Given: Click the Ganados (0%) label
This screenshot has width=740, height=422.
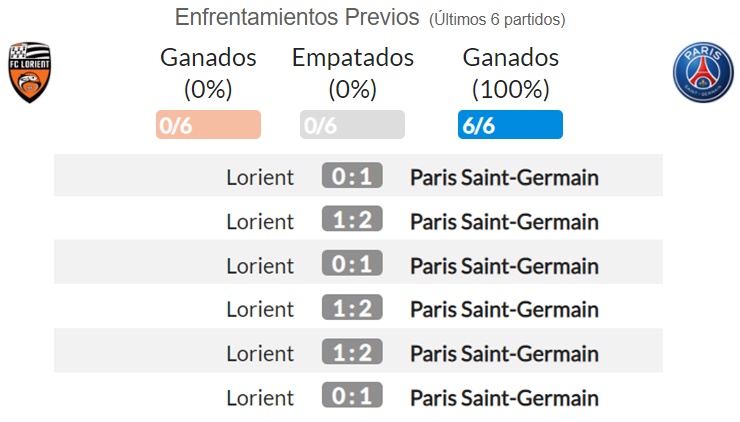Looking at the screenshot, I should pos(208,73).
